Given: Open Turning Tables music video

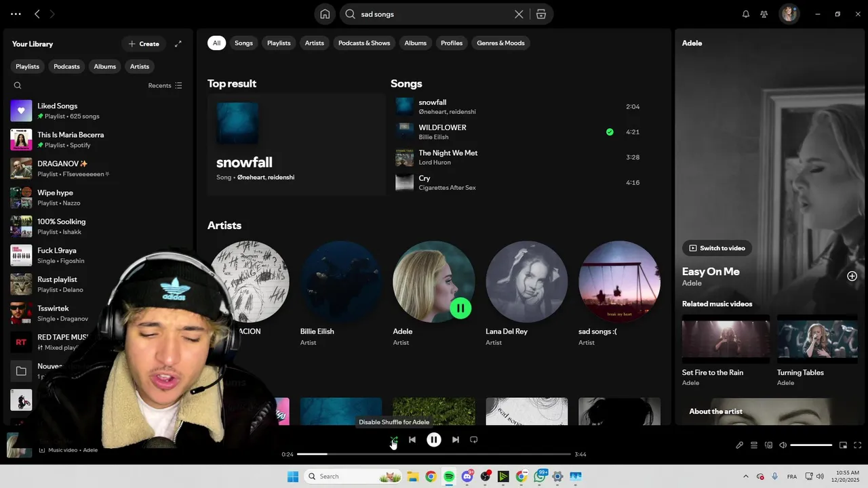Looking at the screenshot, I should 818,350.
